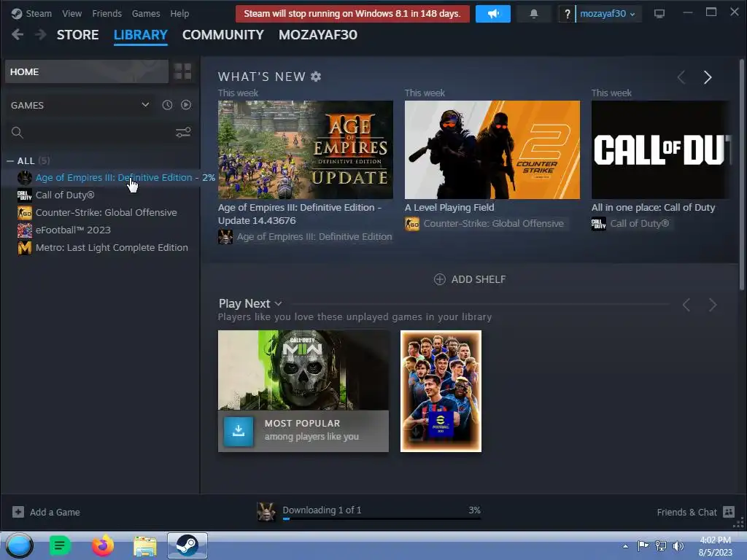Select Metro: Last Light Complete Edition
The width and height of the screenshot is (747, 560).
point(112,248)
